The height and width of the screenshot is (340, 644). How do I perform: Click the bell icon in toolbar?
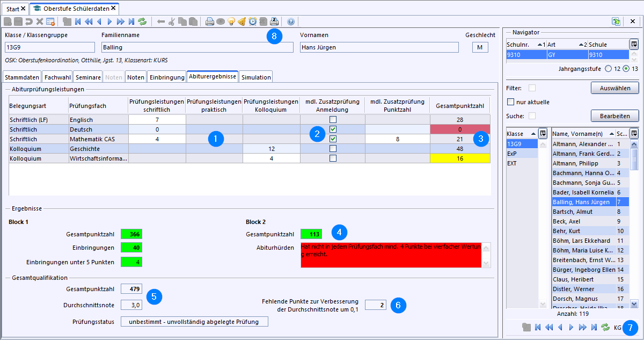click(241, 21)
